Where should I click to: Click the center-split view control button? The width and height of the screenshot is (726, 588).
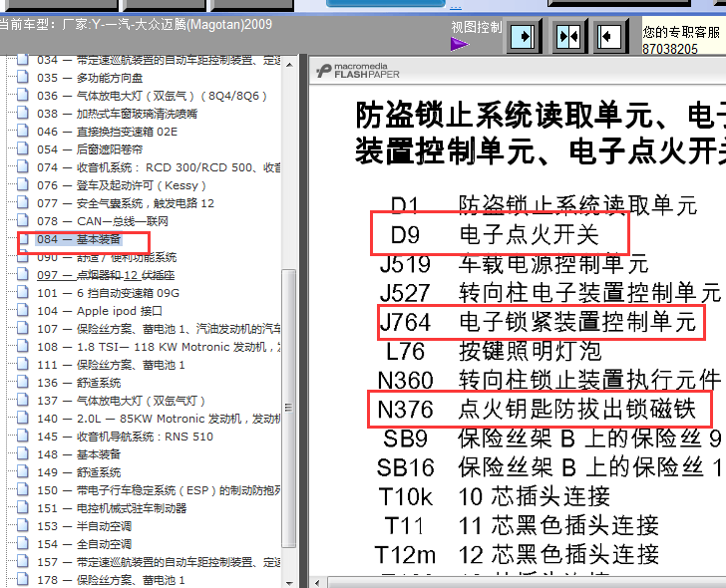coord(568,36)
